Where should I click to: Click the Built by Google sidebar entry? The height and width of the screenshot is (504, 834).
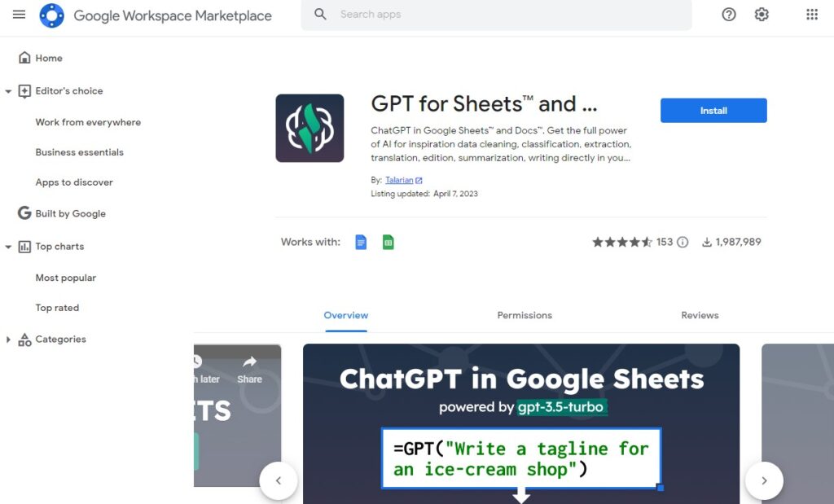click(70, 213)
